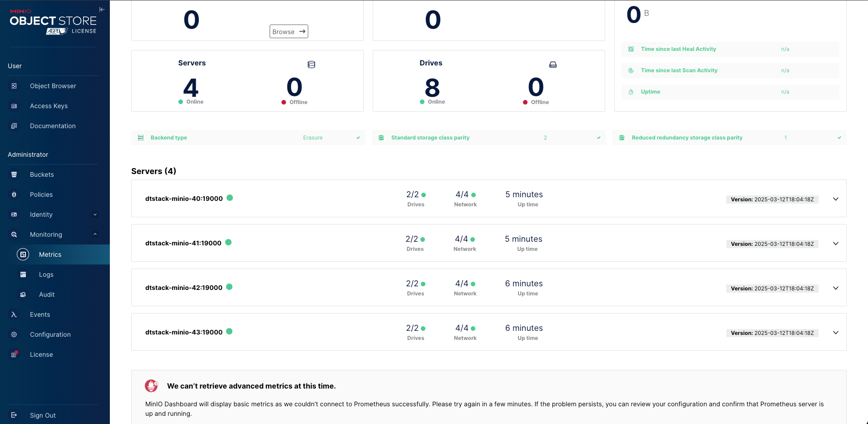Image resolution: width=868 pixels, height=424 pixels.
Task: Click the Buckets bucket icon
Action: click(14, 175)
